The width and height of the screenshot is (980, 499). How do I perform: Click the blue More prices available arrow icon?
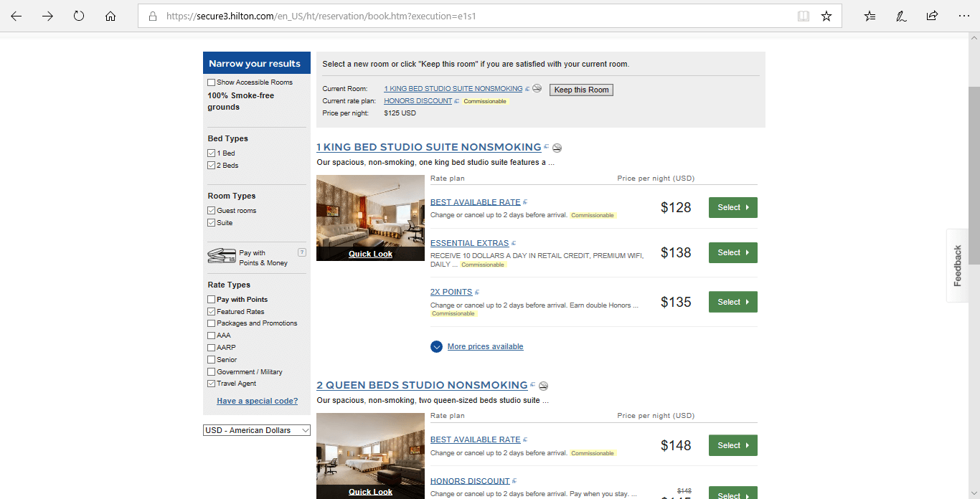[437, 347]
